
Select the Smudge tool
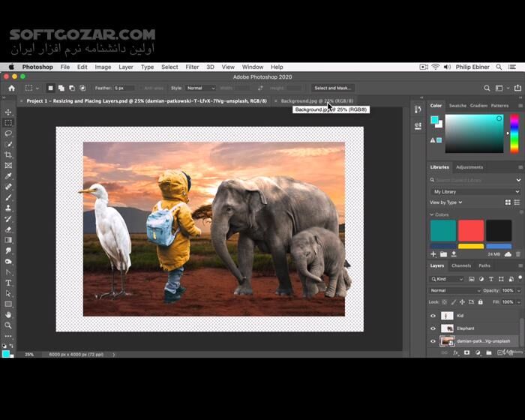pyautogui.click(x=8, y=250)
